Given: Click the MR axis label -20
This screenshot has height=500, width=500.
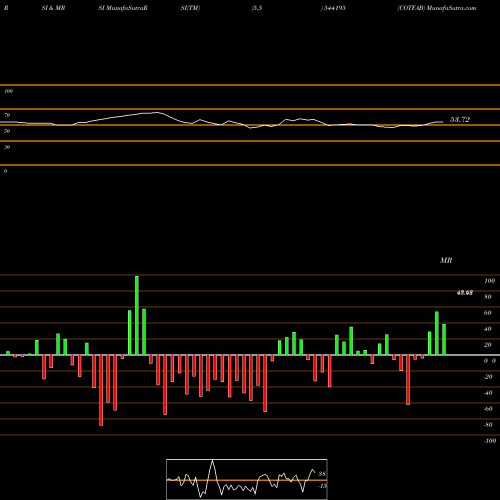Looking at the screenshot, I should tap(488, 377).
